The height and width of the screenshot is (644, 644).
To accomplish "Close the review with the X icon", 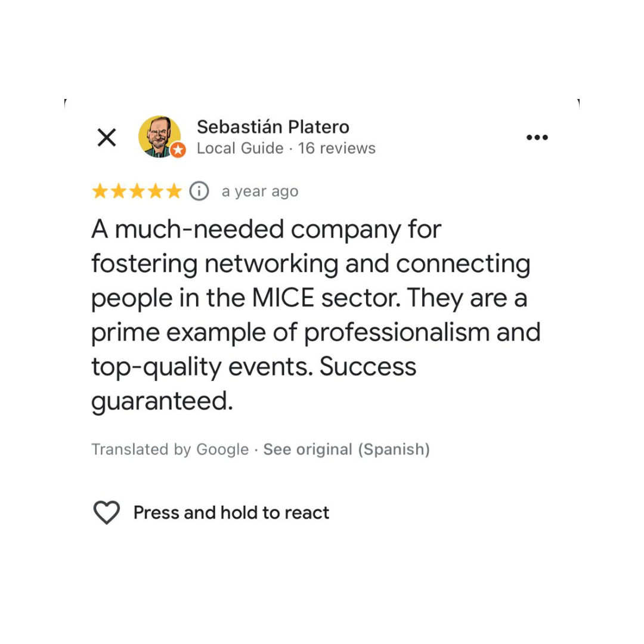I will 107,138.
